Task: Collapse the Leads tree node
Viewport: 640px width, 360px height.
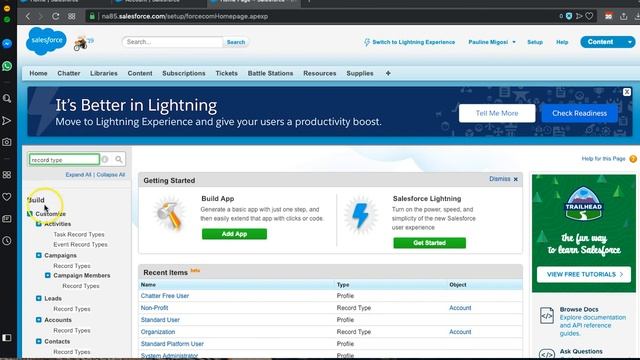Action: tap(39, 298)
